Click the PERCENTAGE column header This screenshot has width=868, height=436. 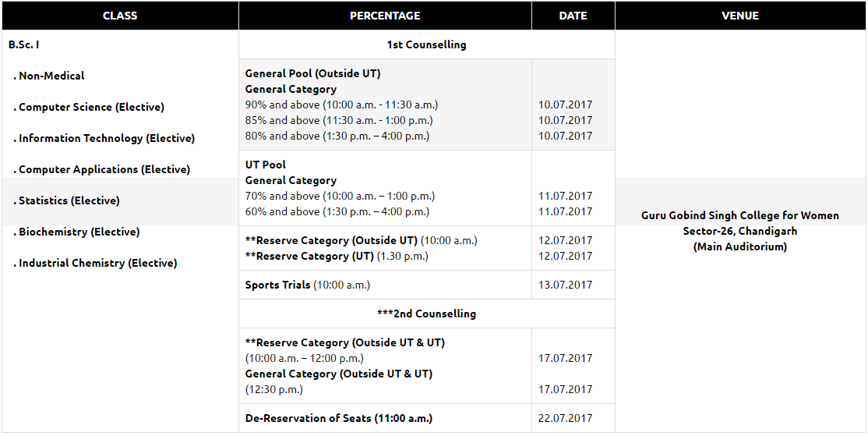[385, 16]
